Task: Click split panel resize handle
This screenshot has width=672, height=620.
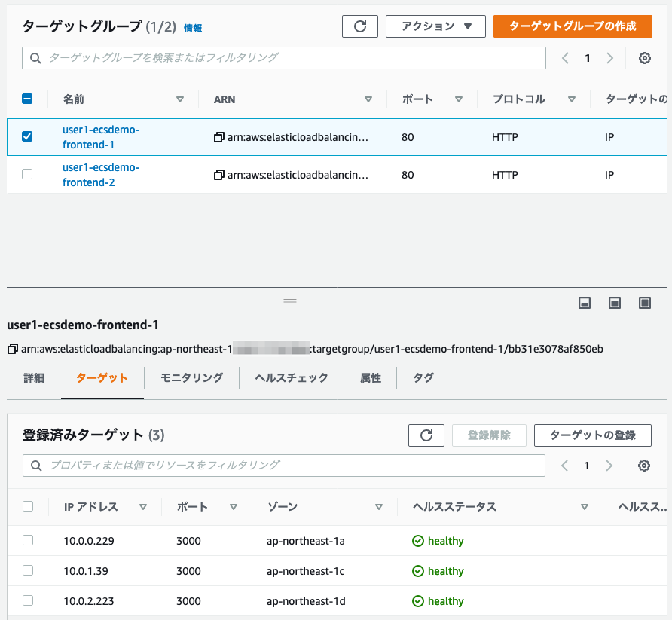Action: click(290, 301)
